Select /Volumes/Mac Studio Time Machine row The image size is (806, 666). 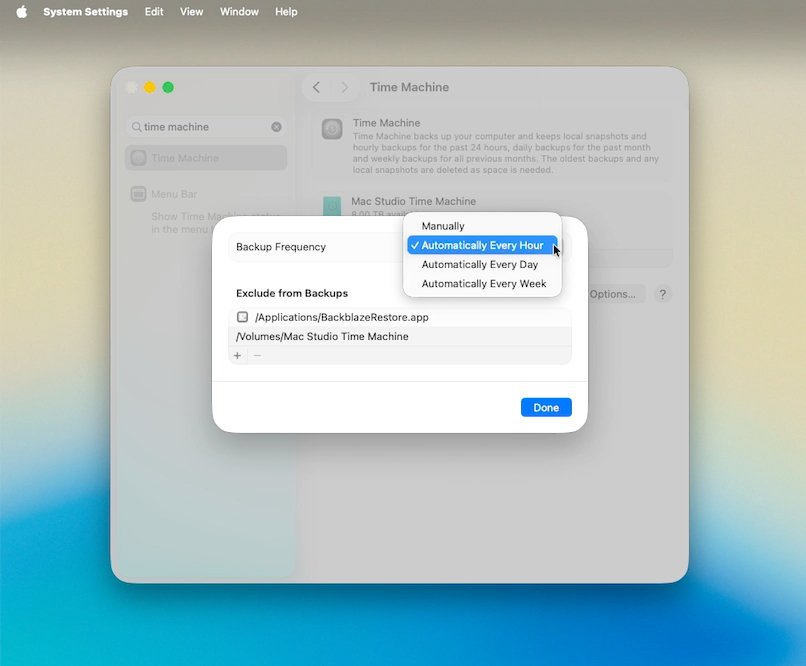click(x=400, y=337)
